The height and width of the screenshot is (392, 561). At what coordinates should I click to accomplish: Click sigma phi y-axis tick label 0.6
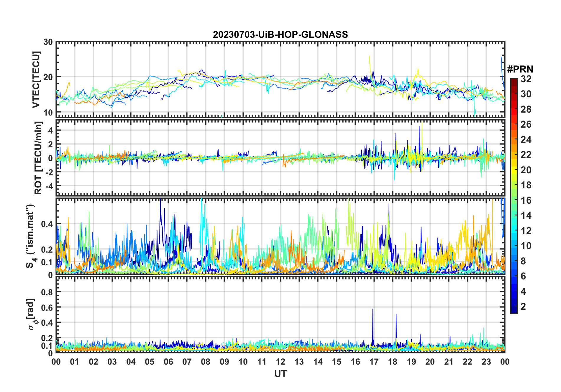pos(47,307)
